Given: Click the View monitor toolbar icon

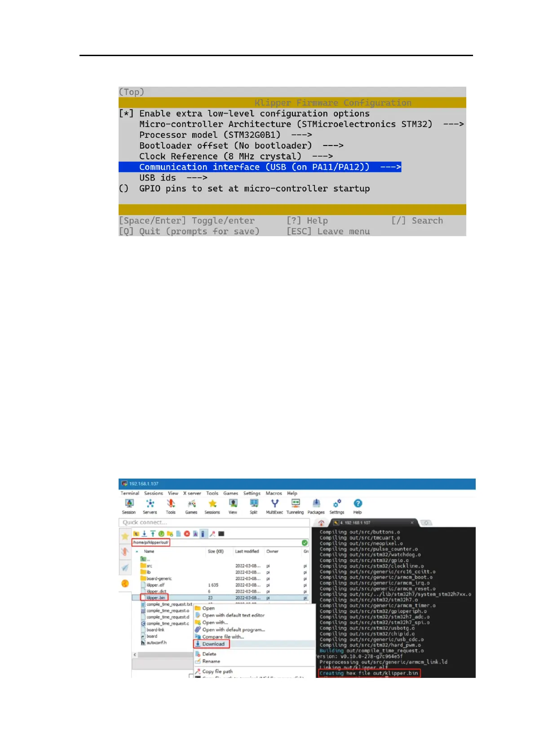Looking at the screenshot, I should (x=233, y=506).
